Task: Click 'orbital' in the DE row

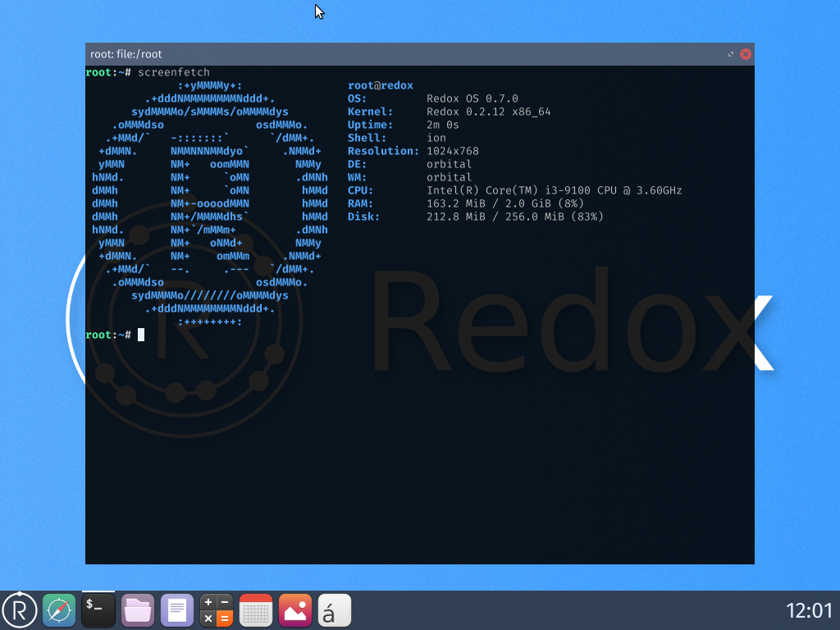Action: pyautogui.click(x=450, y=164)
